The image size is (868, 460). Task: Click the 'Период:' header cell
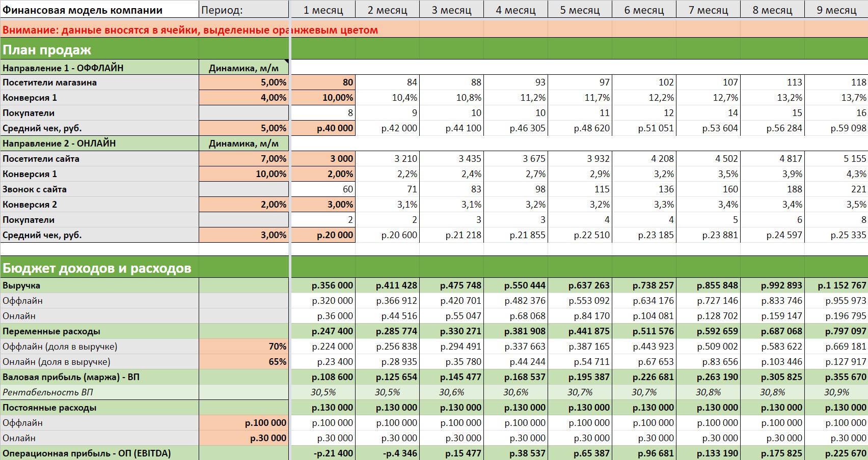[x=244, y=10]
